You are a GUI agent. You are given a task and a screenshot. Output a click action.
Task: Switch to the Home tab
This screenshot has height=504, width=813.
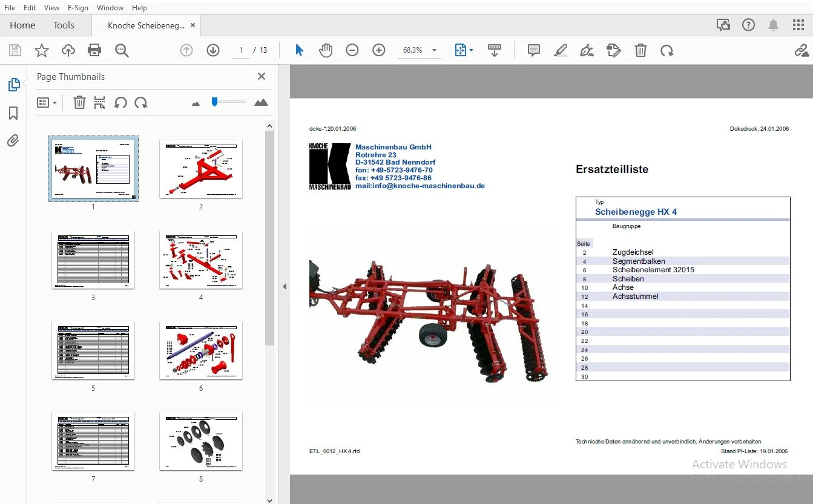(22, 25)
